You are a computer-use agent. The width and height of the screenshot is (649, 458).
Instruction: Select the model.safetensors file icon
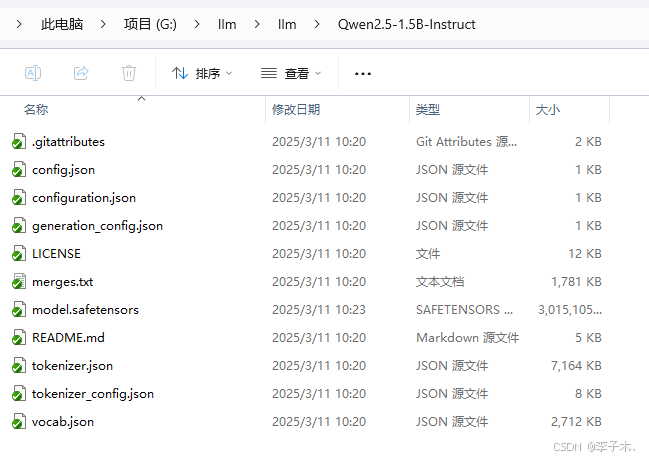pos(19,309)
